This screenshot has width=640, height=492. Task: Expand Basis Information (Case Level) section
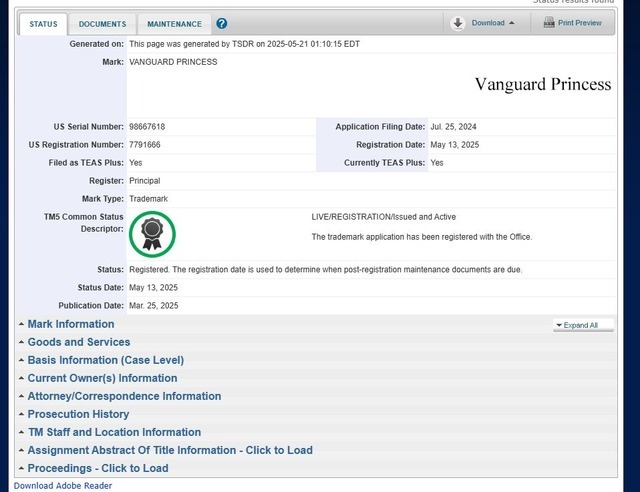106,360
